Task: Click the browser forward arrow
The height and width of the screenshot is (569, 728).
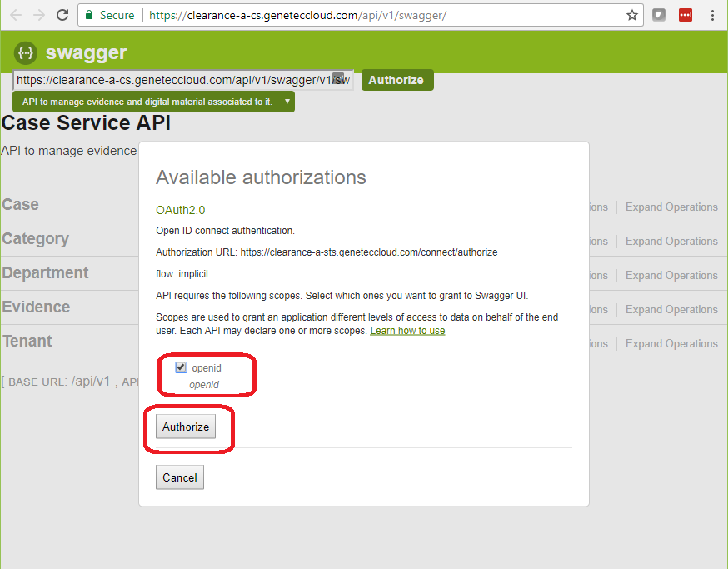Action: pos(39,15)
